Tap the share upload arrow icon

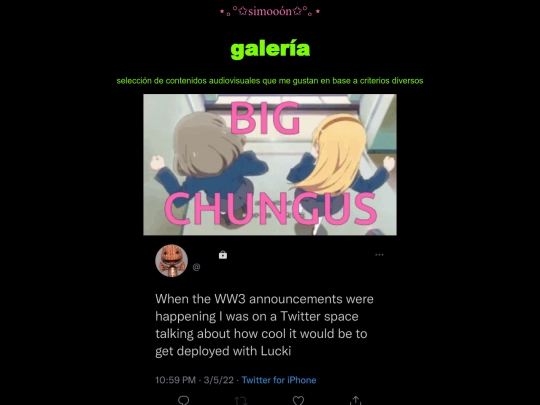coord(355,400)
